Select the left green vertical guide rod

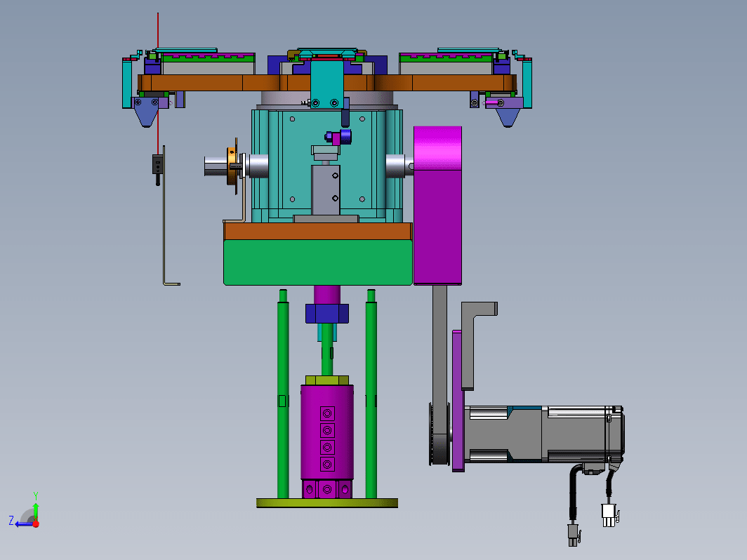coord(283,394)
